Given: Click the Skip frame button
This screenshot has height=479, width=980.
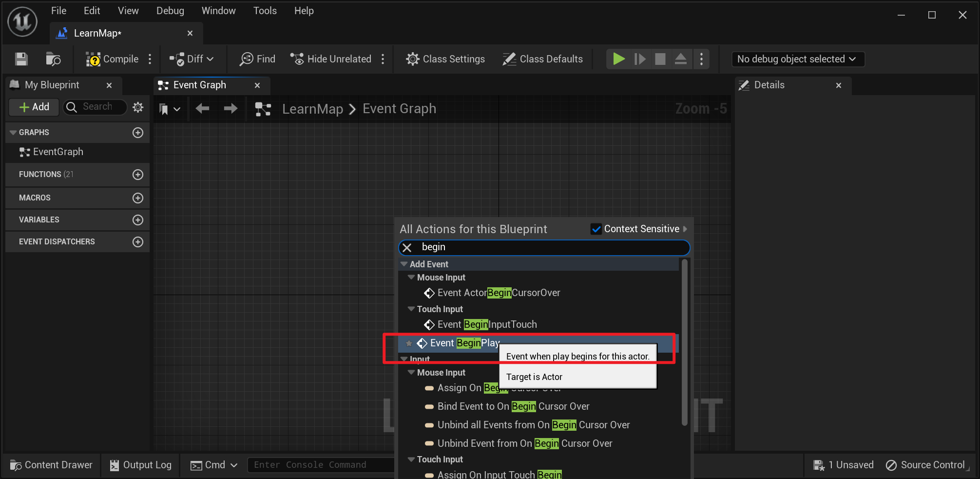Looking at the screenshot, I should tap(640, 59).
